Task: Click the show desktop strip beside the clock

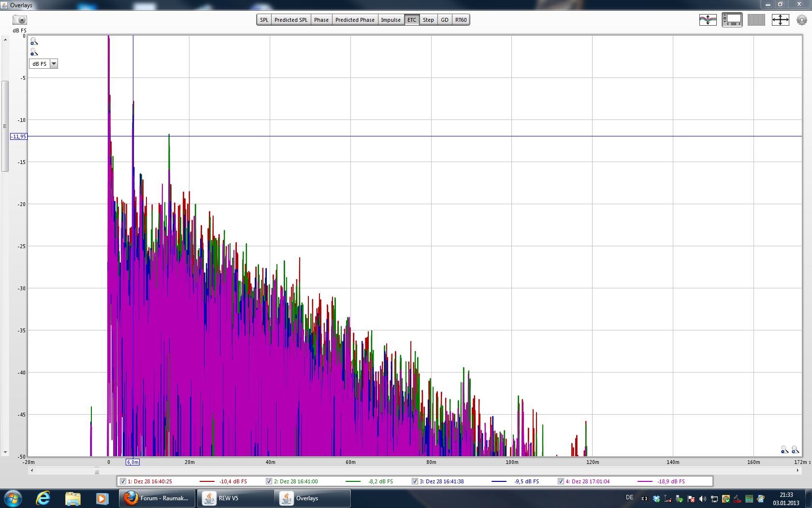Action: (808, 498)
